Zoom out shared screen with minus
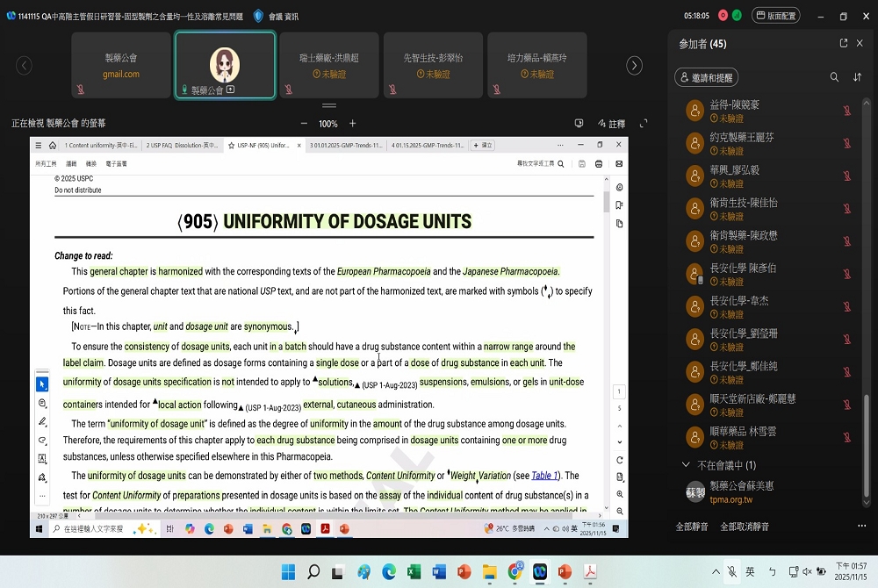Viewport: 878px width, 588px height. coord(304,124)
